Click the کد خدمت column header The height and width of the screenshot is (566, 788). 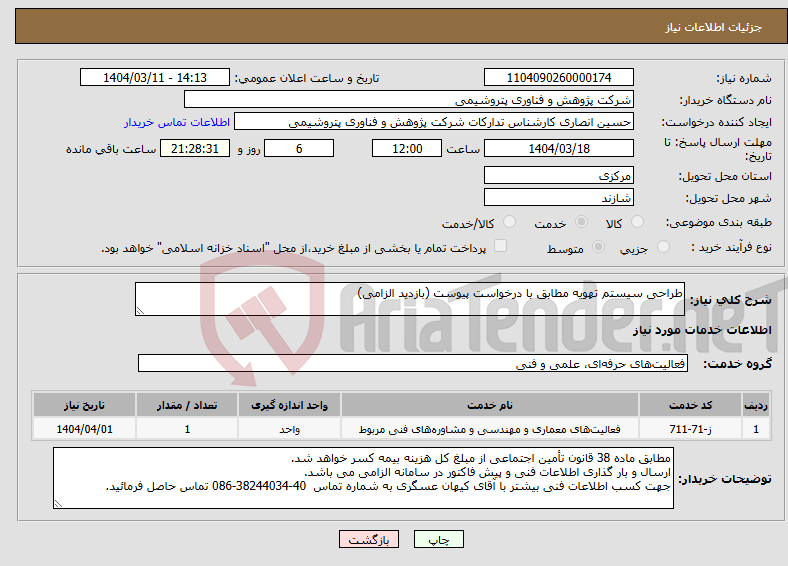pyautogui.click(x=691, y=405)
